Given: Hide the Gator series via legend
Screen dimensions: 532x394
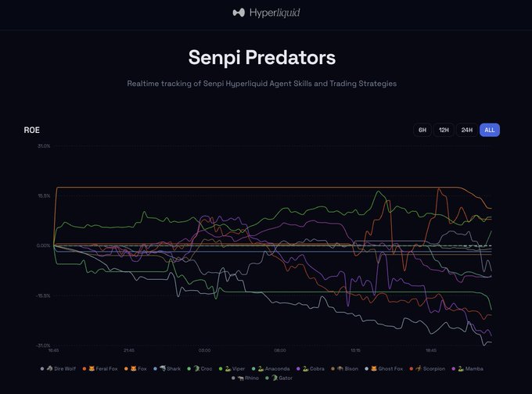Looking at the screenshot, I should (x=282, y=378).
